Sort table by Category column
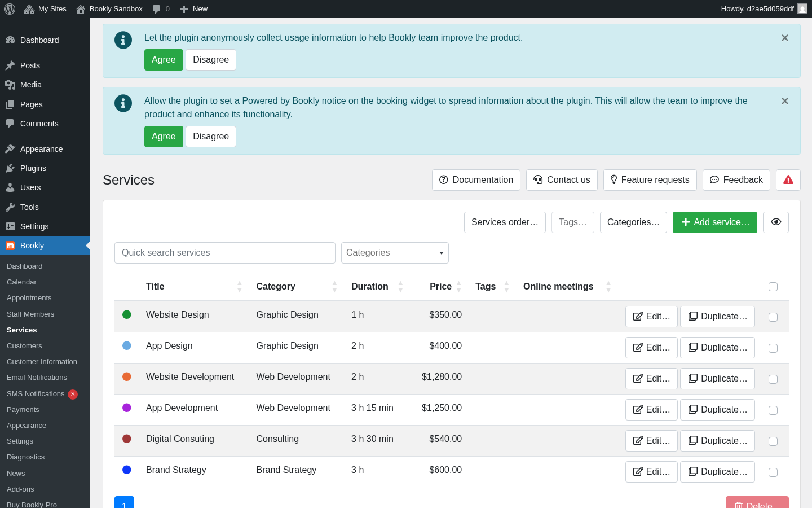 tap(297, 287)
